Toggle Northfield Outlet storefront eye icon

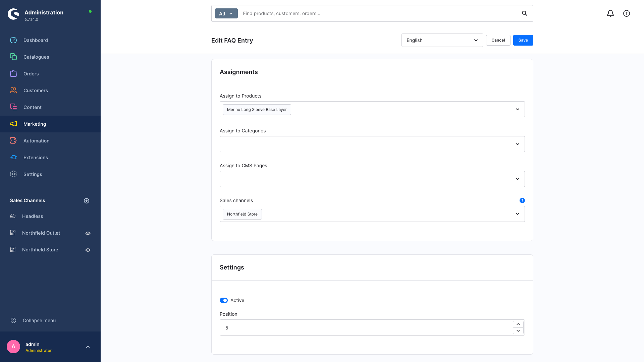click(x=88, y=233)
